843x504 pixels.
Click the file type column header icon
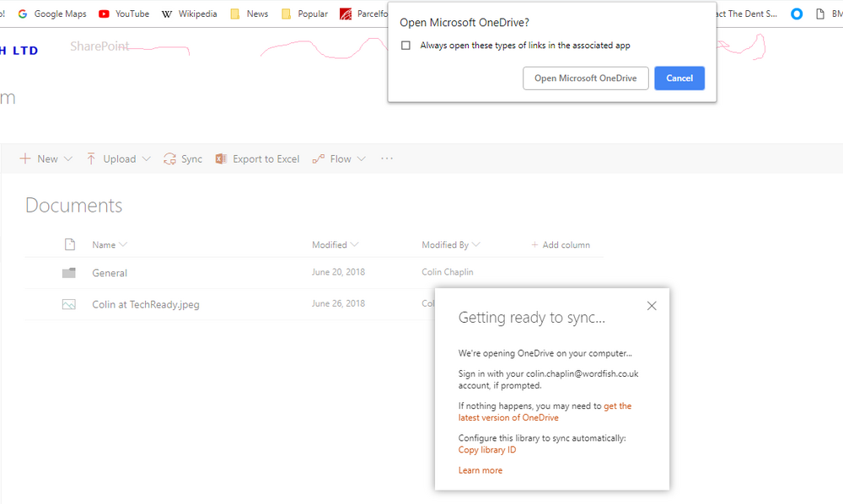(x=70, y=244)
